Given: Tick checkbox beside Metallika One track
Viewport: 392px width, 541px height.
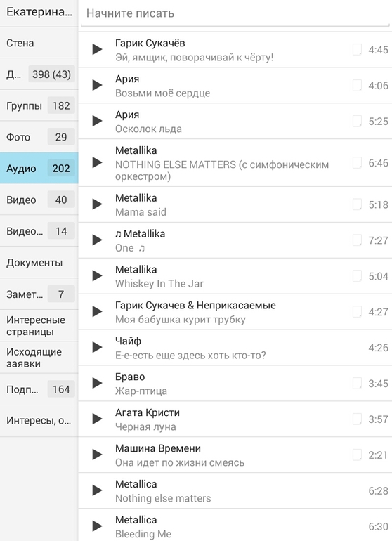Looking at the screenshot, I should tap(357, 240).
